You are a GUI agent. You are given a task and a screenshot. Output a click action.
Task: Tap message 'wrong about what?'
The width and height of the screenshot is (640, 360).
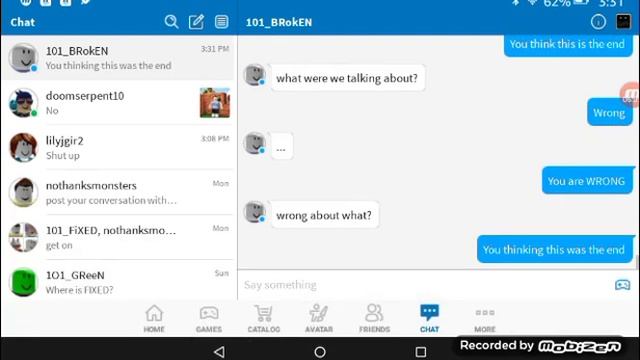[324, 215]
